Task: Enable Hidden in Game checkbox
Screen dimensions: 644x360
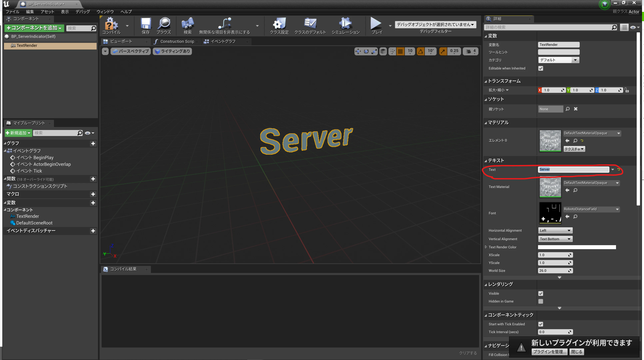Action: 541,301
